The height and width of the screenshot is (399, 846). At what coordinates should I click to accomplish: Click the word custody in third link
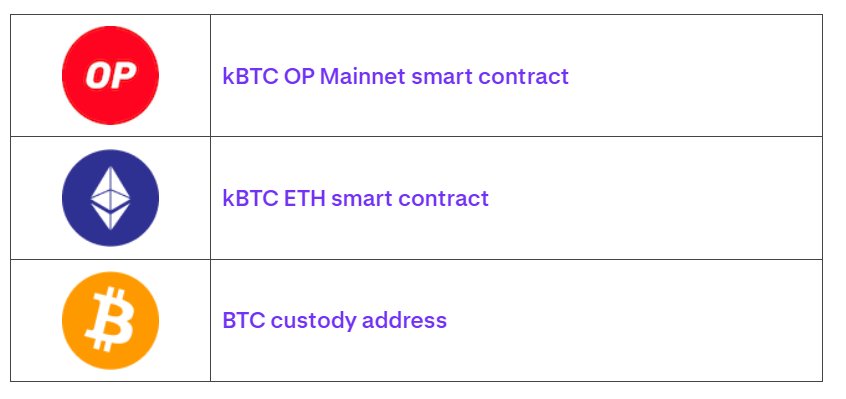click(313, 321)
